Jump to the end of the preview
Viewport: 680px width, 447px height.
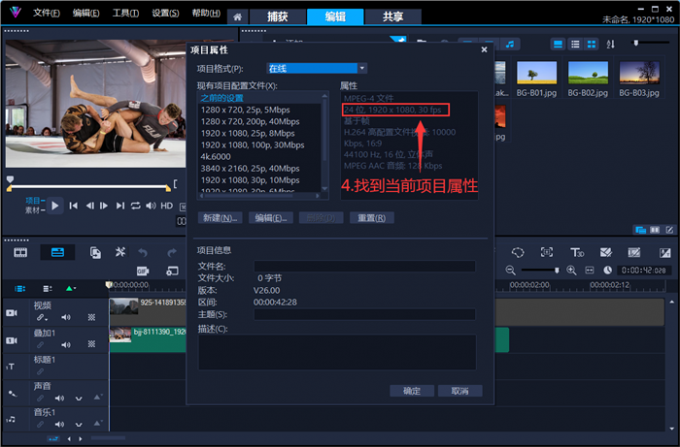tap(120, 206)
